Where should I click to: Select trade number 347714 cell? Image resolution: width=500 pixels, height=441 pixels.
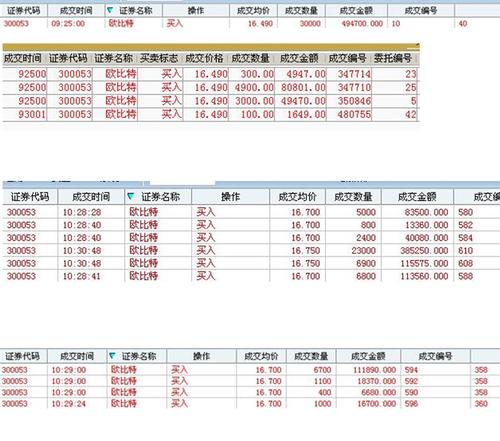pos(354,74)
